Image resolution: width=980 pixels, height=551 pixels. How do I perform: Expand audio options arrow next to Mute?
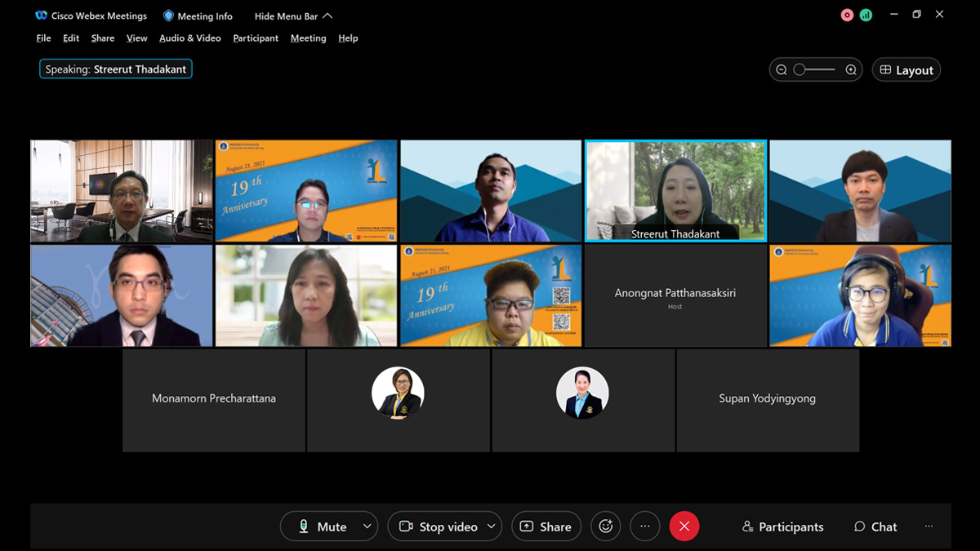[x=367, y=527]
